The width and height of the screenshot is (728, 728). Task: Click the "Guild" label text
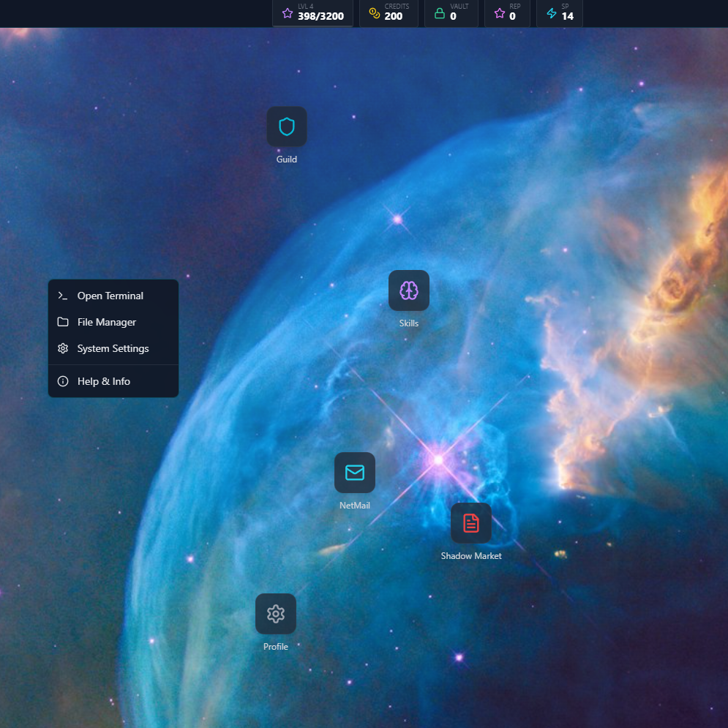tap(287, 160)
